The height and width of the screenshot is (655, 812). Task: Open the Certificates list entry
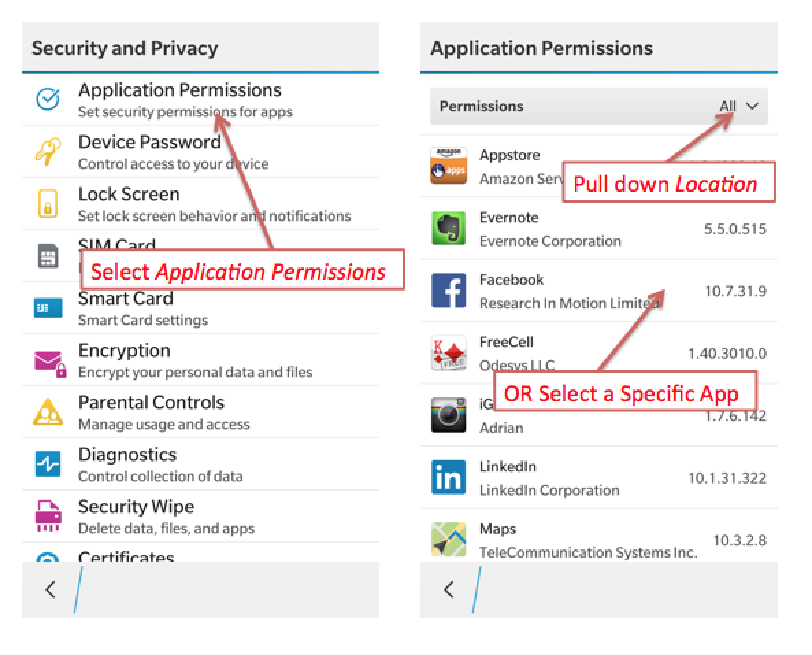201,552
